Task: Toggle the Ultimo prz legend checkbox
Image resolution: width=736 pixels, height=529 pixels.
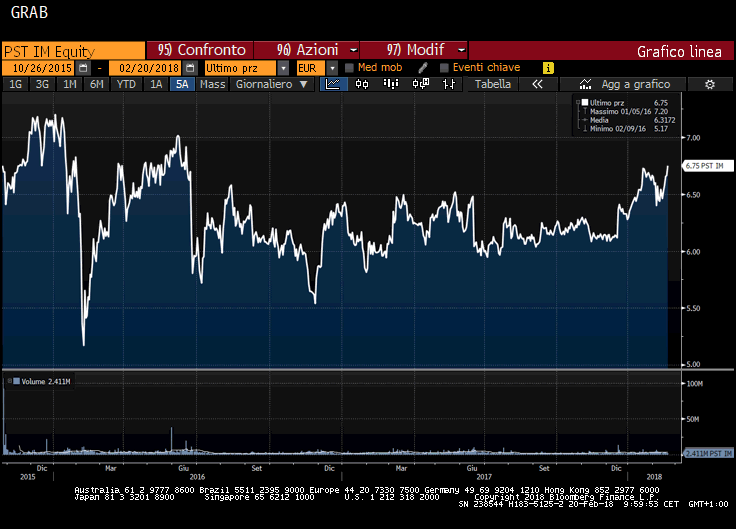Action: tap(585, 102)
